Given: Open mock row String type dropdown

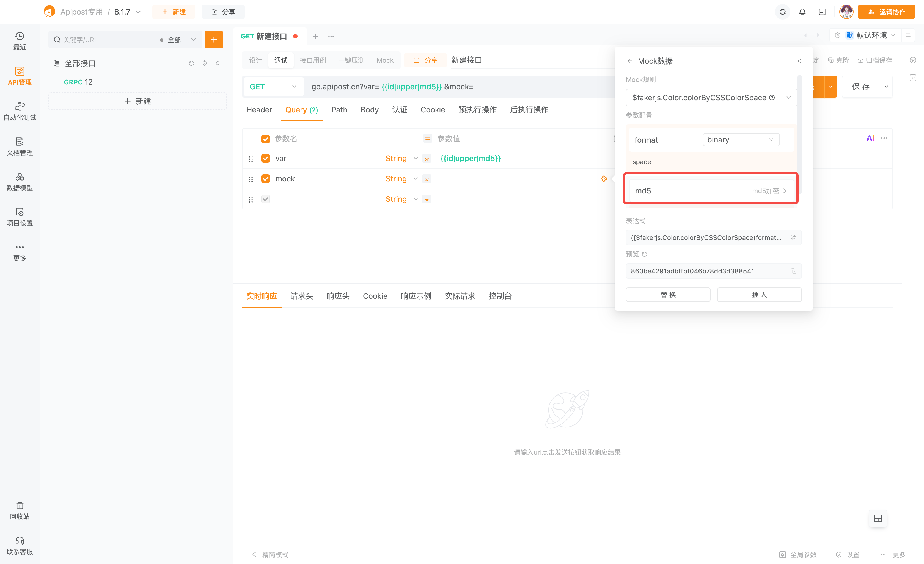Looking at the screenshot, I should pyautogui.click(x=402, y=179).
